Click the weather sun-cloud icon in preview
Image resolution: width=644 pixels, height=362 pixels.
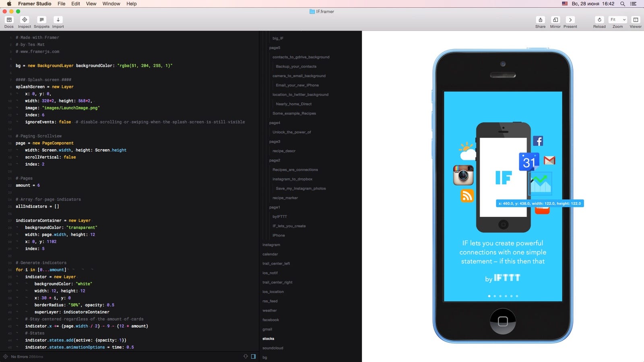tap(467, 151)
